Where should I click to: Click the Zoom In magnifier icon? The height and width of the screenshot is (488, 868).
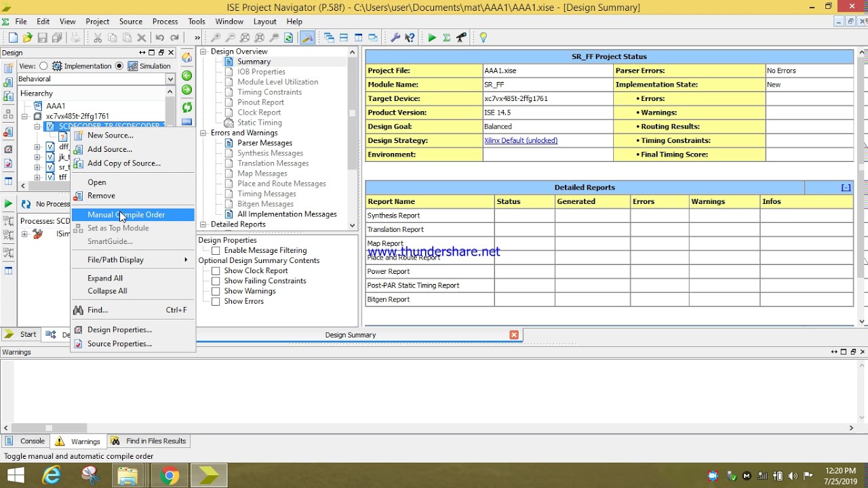(216, 38)
